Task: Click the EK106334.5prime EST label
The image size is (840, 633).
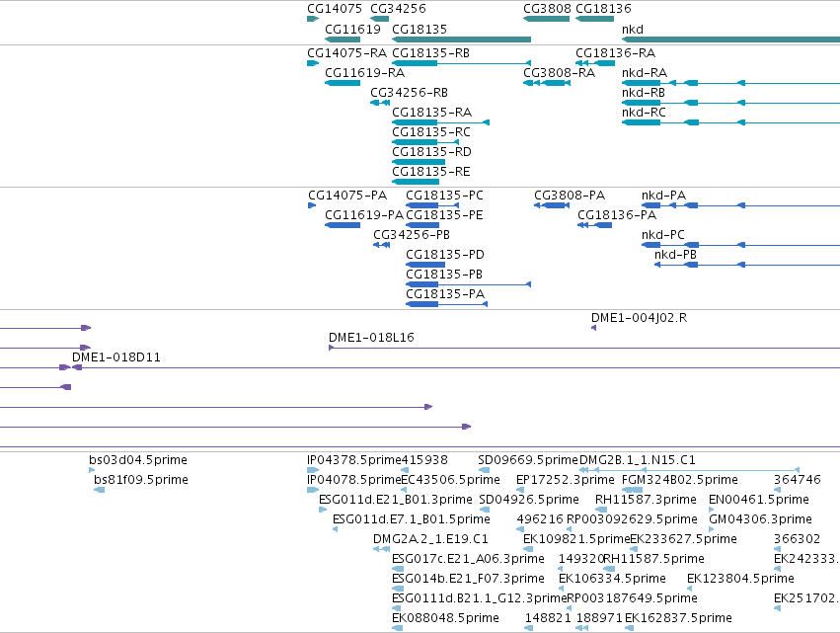Action: coord(612,580)
